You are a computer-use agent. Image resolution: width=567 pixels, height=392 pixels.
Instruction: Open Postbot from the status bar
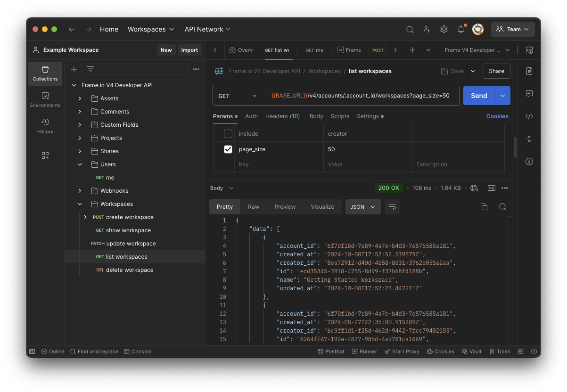(331, 351)
